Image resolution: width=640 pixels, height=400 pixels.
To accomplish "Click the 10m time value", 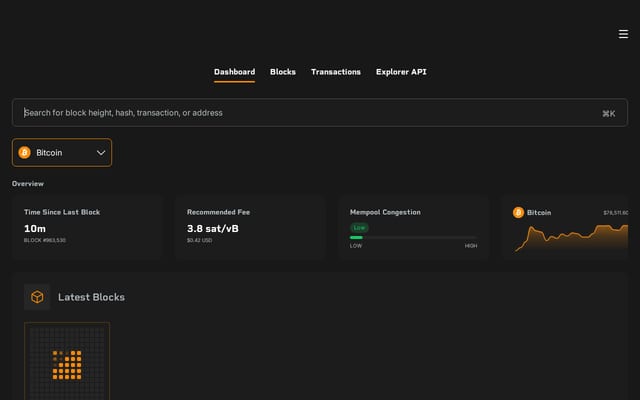I will pos(35,229).
